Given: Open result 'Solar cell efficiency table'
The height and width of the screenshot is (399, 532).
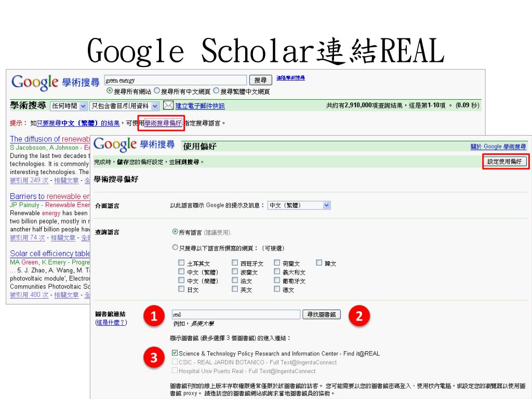Looking at the screenshot, I should [50, 254].
